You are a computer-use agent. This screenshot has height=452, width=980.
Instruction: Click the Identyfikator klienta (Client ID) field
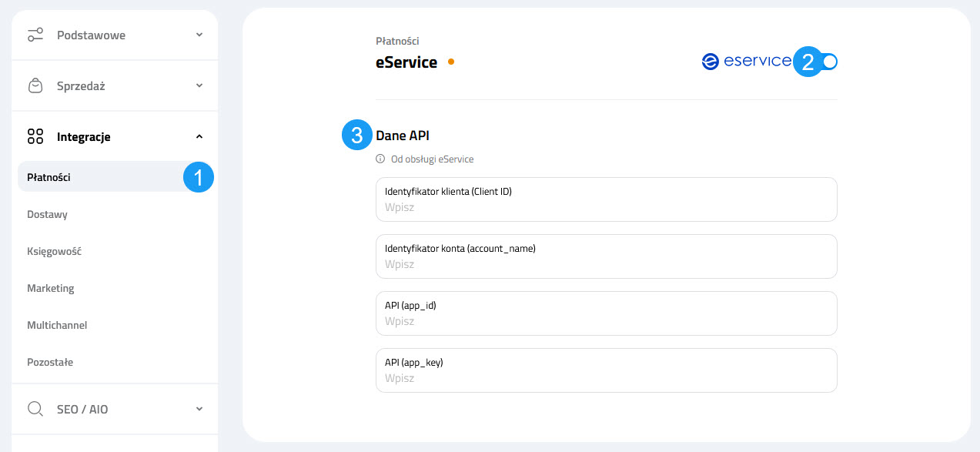tap(606, 199)
